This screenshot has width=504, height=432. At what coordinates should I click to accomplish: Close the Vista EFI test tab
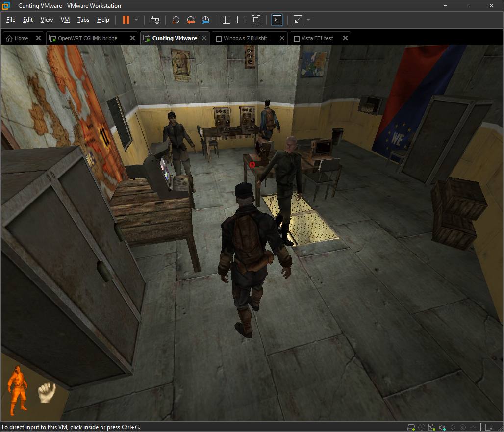tap(345, 38)
